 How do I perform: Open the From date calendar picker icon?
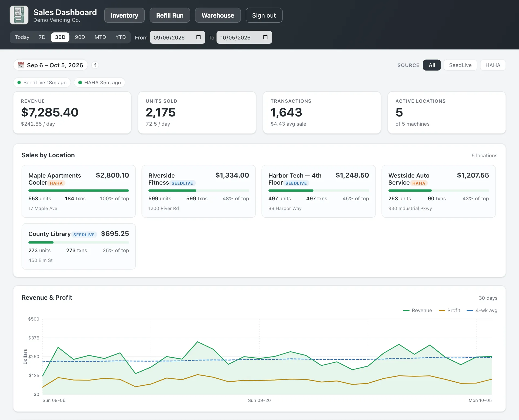tap(198, 37)
